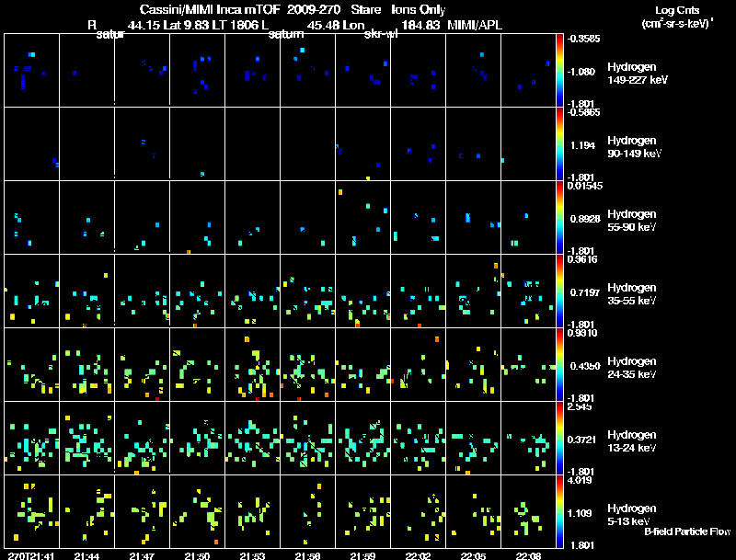This screenshot has width=736, height=560.
Task: Select the Hydrogen 149-227 keV row label
Action: [638, 74]
